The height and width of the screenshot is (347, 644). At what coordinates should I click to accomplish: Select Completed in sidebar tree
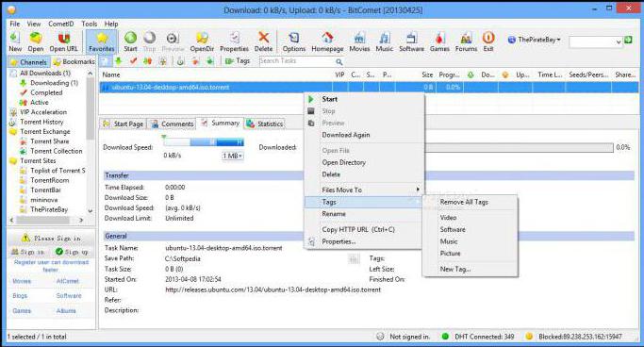click(x=46, y=92)
